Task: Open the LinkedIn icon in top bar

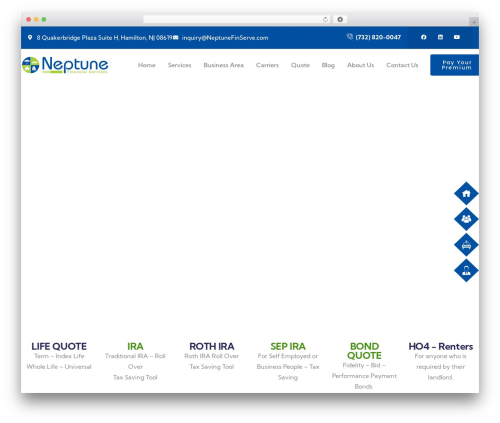Action: point(440,37)
